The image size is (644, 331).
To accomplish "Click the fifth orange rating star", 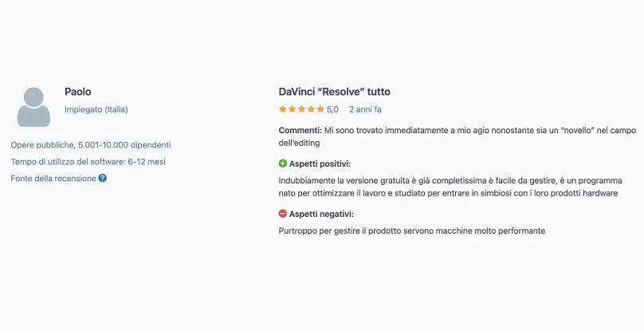I will tap(320, 109).
